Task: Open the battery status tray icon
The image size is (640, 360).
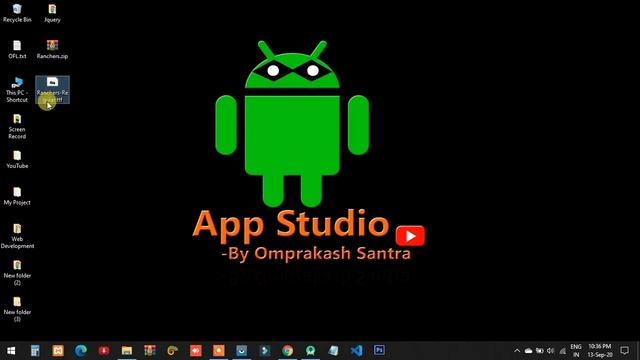Action: [540, 351]
